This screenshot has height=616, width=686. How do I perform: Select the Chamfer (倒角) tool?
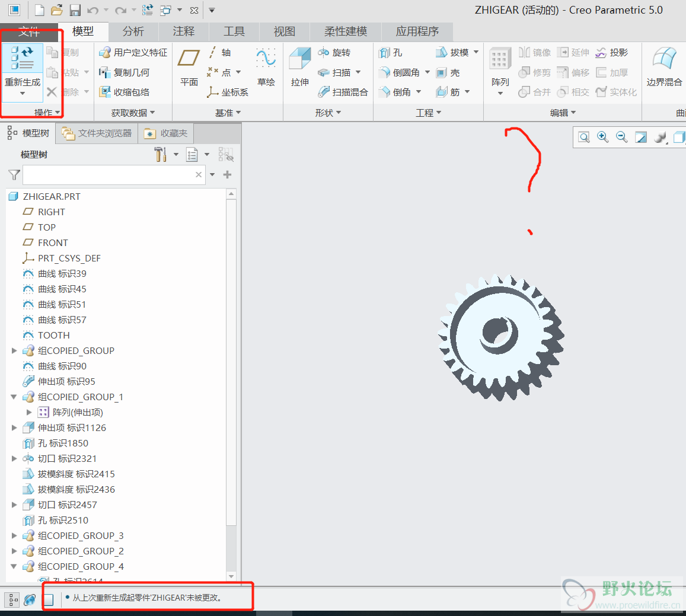tap(395, 92)
